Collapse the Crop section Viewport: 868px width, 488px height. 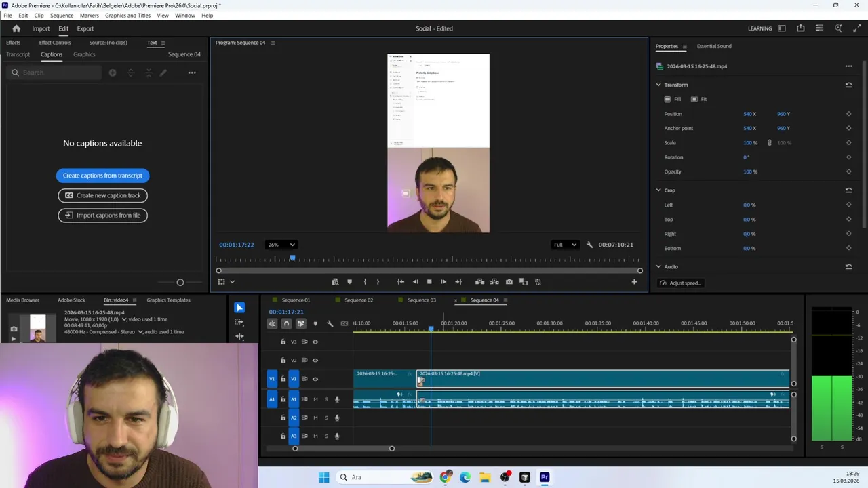[x=658, y=190]
